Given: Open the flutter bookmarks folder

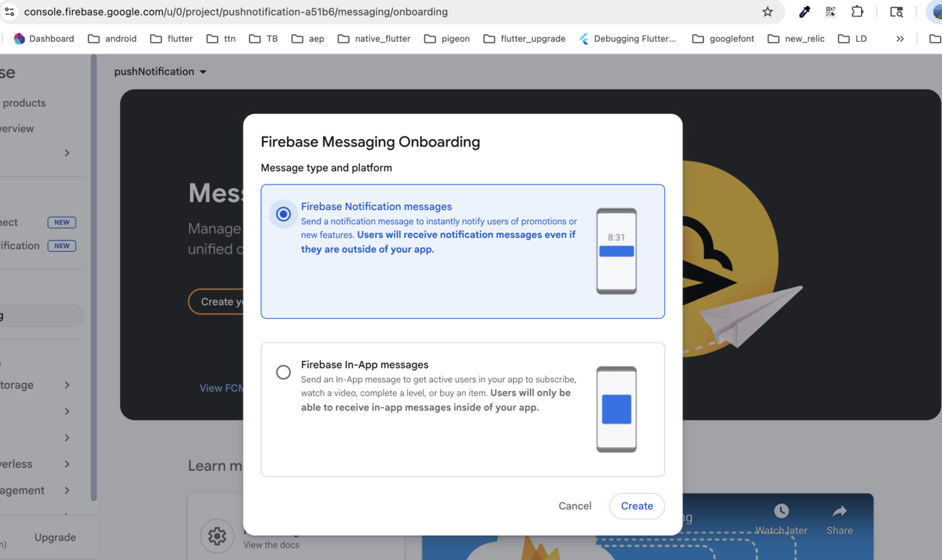Looking at the screenshot, I should (x=172, y=39).
